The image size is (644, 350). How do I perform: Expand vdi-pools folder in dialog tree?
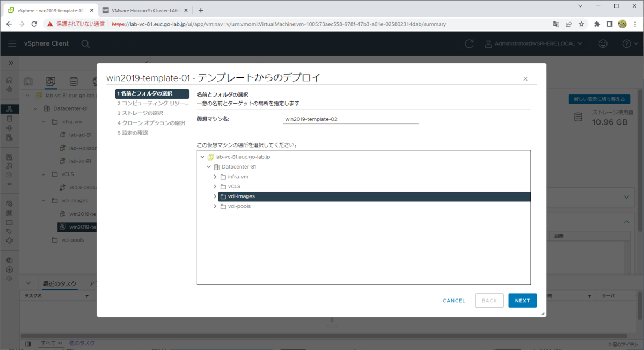tap(215, 206)
